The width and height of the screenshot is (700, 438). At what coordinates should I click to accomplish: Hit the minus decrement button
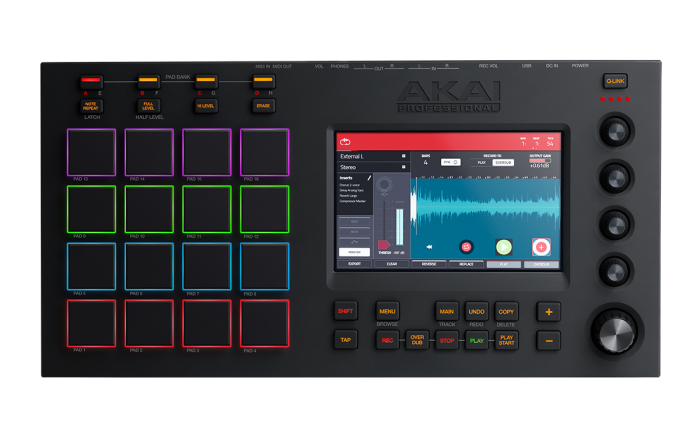pos(549,341)
